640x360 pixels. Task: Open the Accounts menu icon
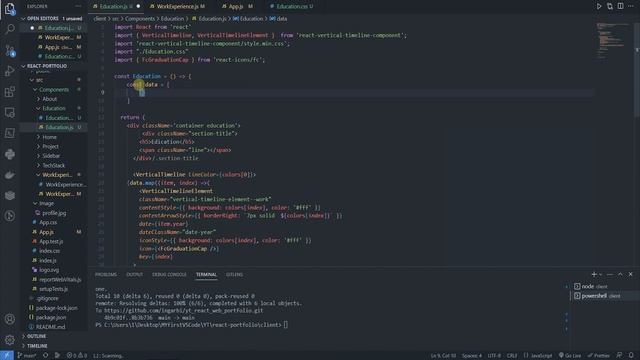point(10,319)
